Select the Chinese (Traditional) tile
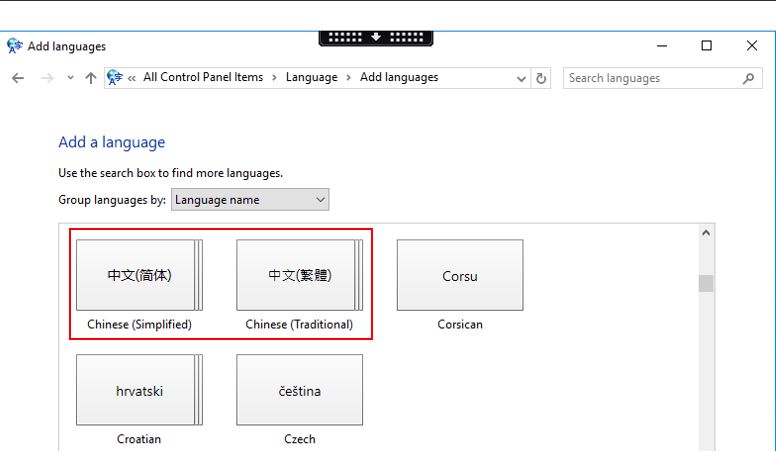Screen dimensions: 776x452 point(299,275)
